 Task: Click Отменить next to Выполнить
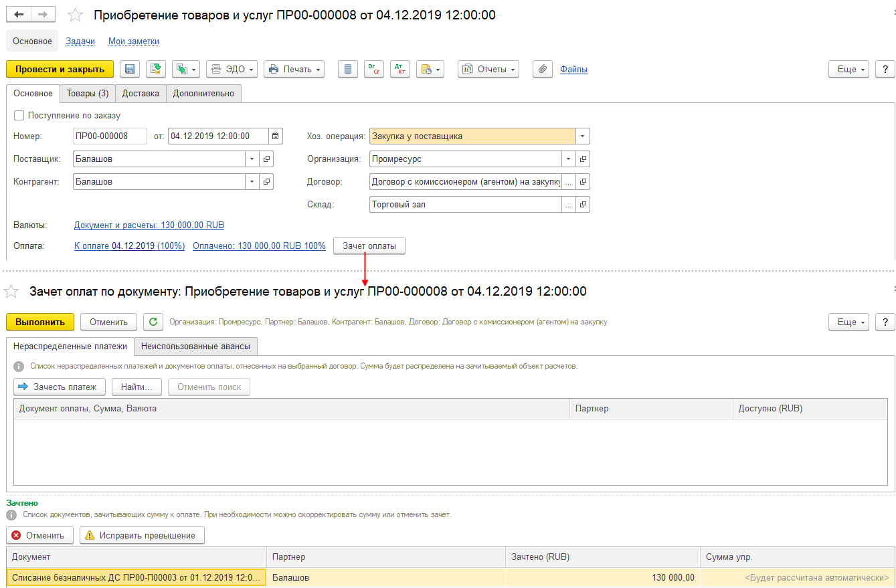pyautogui.click(x=108, y=322)
